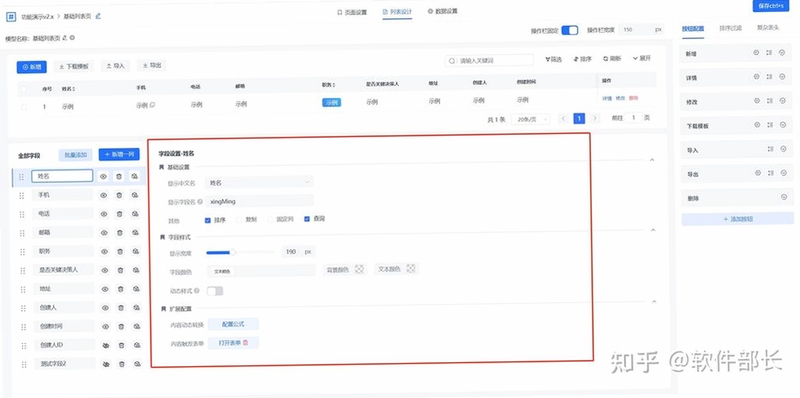This screenshot has width=800, height=398.
Task: Click the move handle icon on 导入 button row
Action: coord(770,149)
